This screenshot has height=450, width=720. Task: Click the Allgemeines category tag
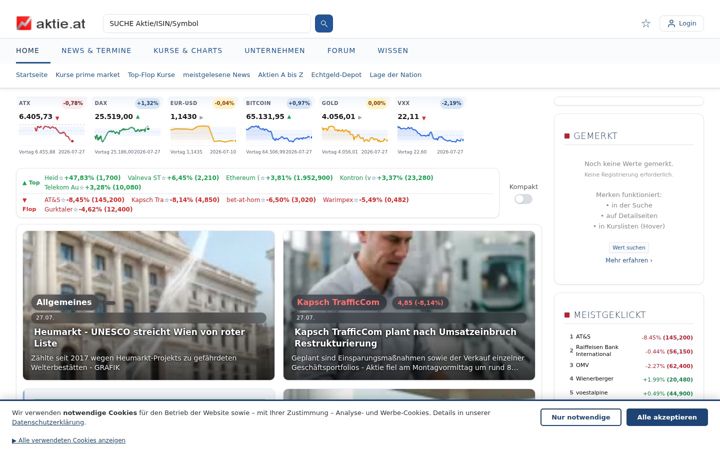pyautogui.click(x=64, y=302)
